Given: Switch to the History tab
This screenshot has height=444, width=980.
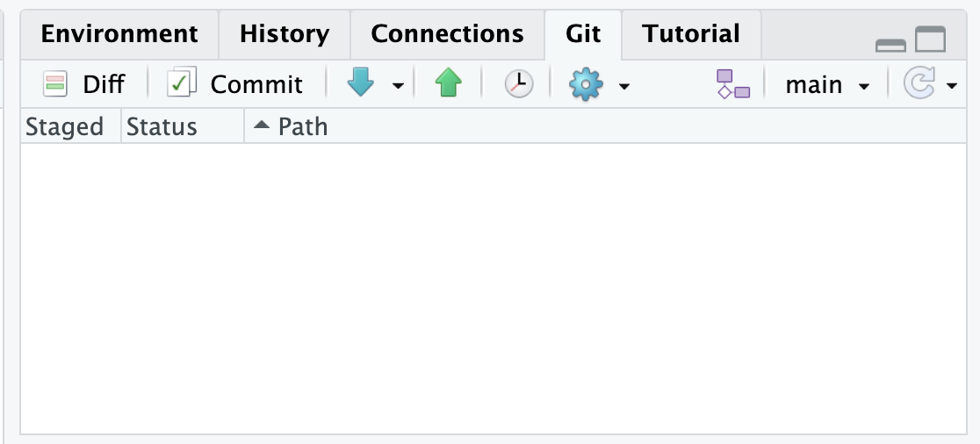Looking at the screenshot, I should point(285,34).
